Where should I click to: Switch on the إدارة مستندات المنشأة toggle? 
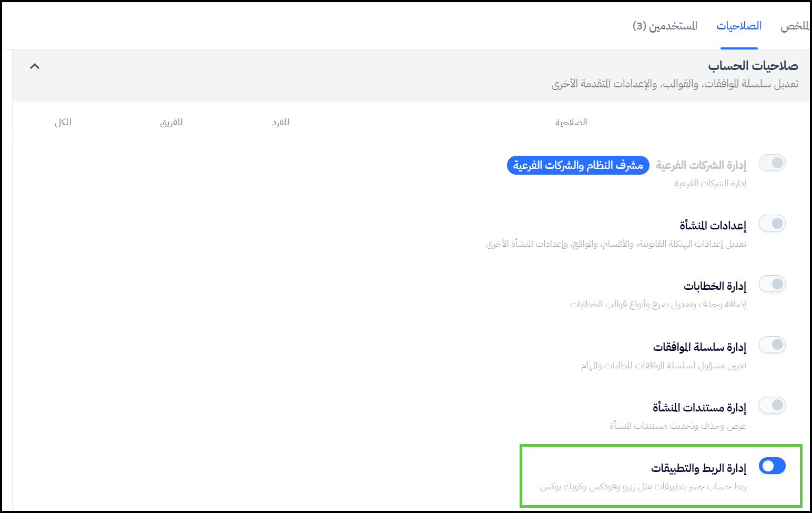pos(772,406)
